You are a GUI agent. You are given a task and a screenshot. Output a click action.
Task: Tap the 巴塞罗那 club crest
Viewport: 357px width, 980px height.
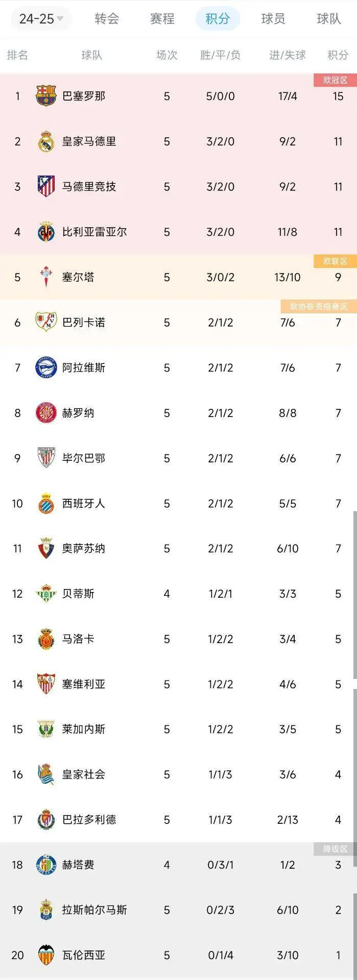(x=46, y=96)
